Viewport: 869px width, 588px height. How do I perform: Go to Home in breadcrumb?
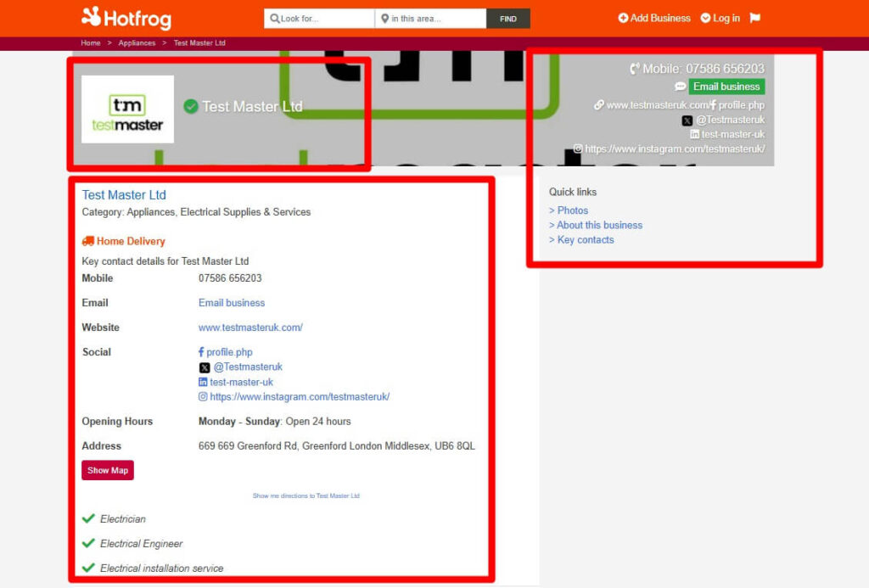pyautogui.click(x=90, y=42)
